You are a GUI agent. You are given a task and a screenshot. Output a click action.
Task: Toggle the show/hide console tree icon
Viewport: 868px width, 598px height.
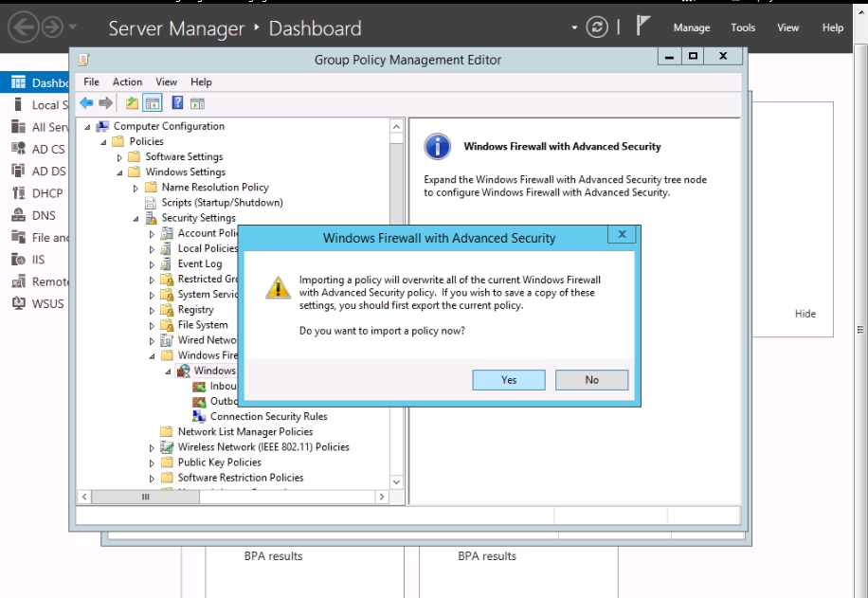(153, 103)
